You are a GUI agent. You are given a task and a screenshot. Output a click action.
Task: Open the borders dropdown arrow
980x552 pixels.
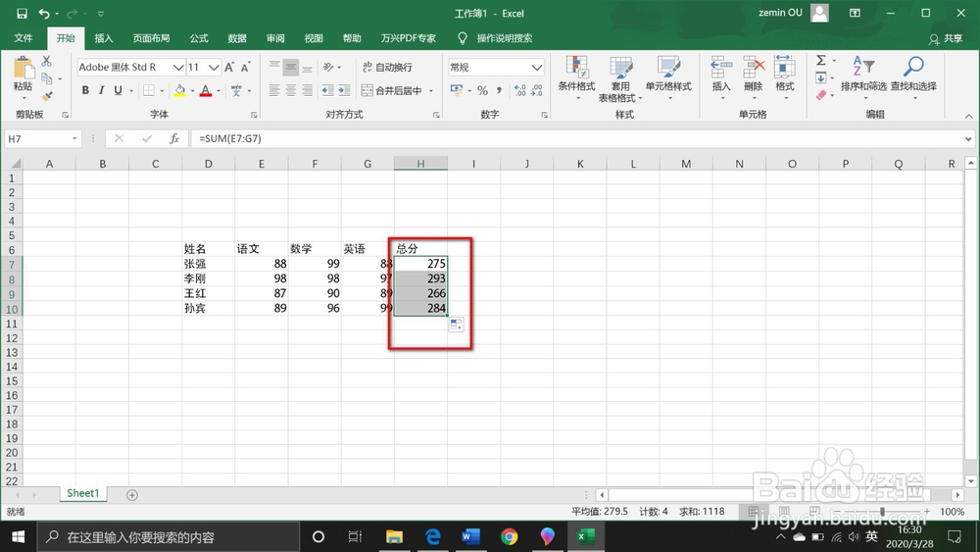(162, 91)
